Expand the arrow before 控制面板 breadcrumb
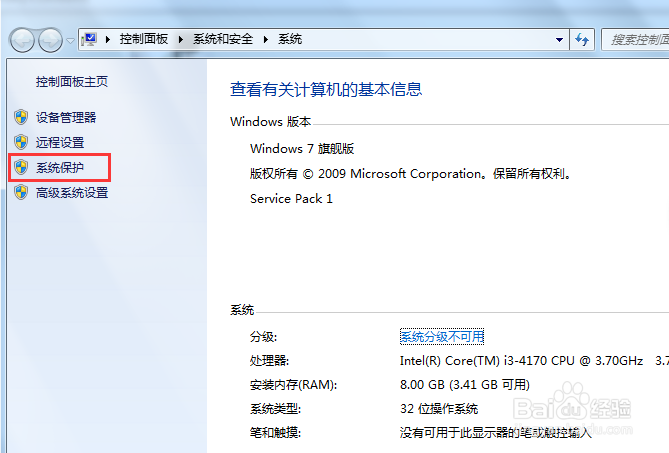Screen dimensions: 669x453 pos(108,40)
